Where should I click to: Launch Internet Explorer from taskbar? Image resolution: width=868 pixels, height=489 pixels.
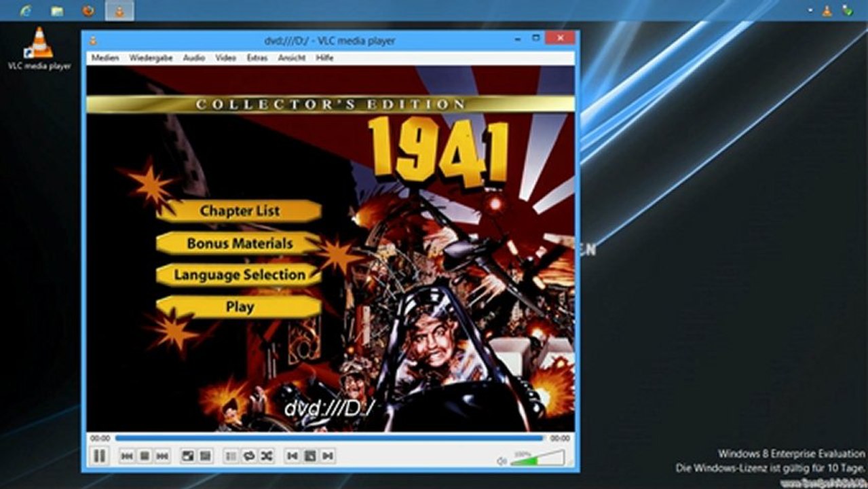coord(26,11)
